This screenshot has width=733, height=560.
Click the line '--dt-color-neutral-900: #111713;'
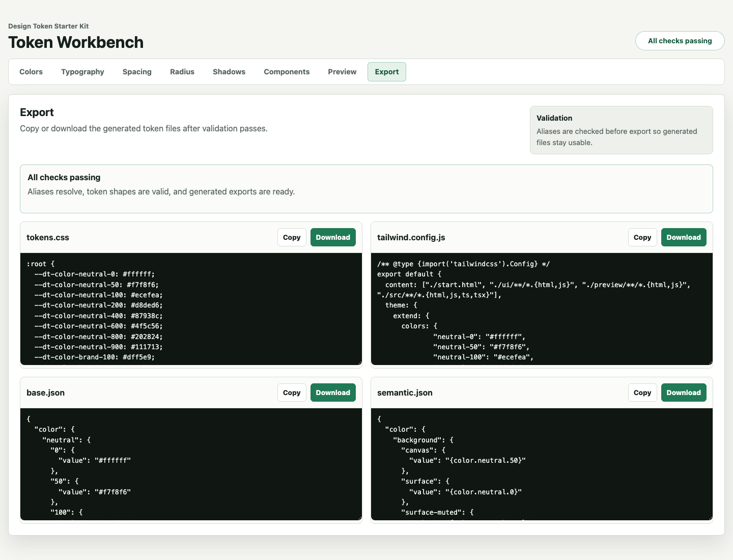pyautogui.click(x=99, y=347)
